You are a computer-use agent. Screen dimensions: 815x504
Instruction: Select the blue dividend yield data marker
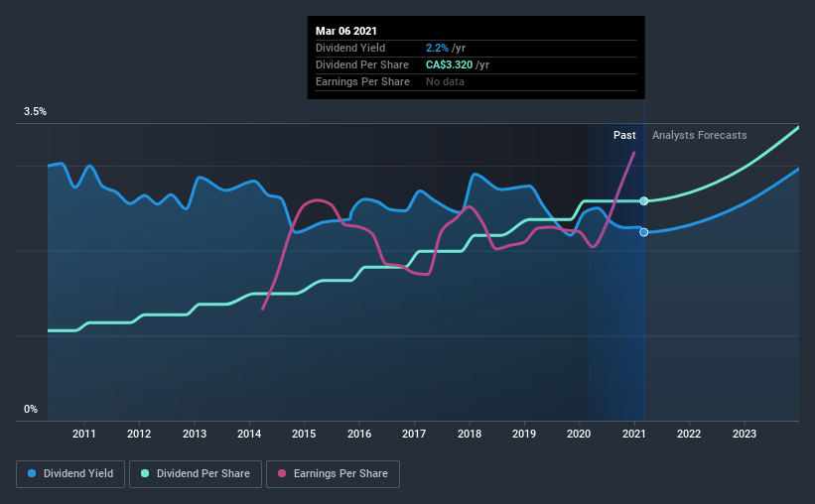click(644, 232)
